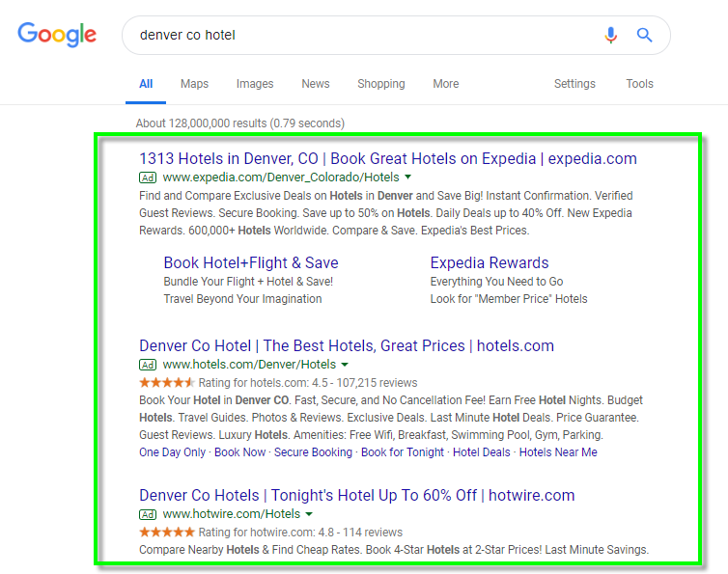Switch to the News tab
The width and height of the screenshot is (728, 574).
click(x=316, y=84)
